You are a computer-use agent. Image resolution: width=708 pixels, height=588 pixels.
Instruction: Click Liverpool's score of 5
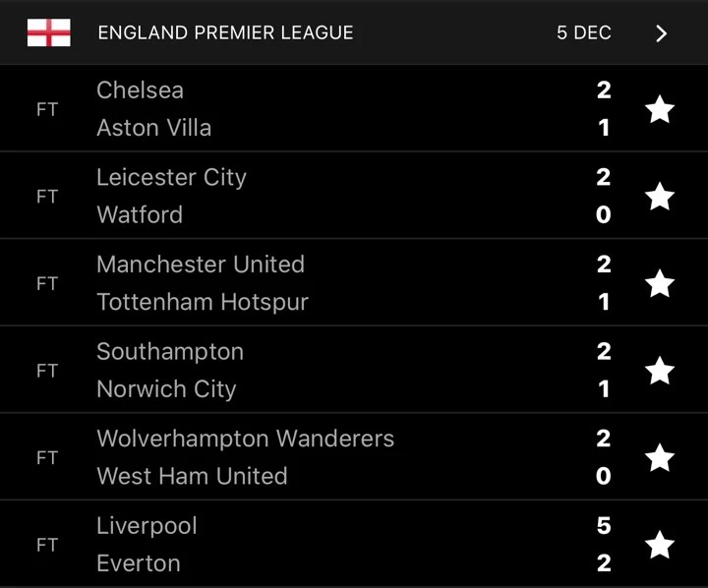click(x=604, y=526)
